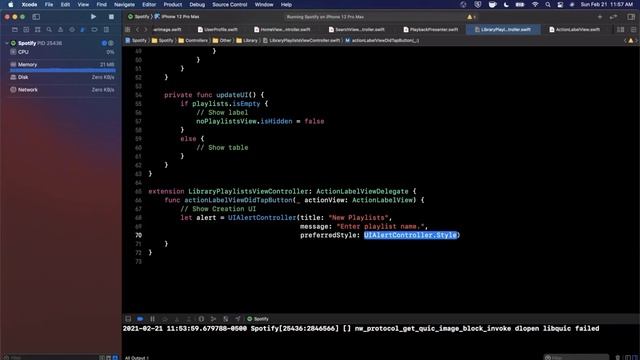Open the Spotify scheme selector
640x360 pixels.
[139, 17]
